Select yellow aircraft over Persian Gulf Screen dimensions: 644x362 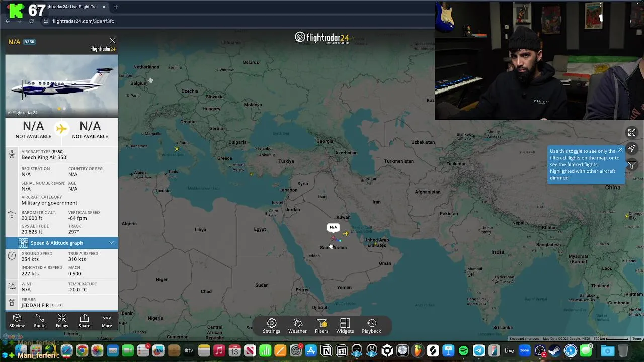coord(345,233)
